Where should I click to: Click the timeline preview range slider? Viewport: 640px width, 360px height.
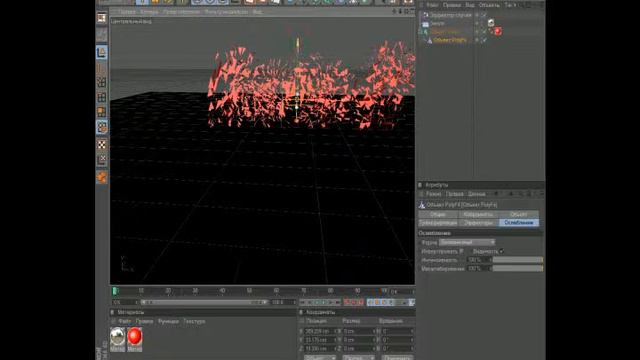(204, 302)
